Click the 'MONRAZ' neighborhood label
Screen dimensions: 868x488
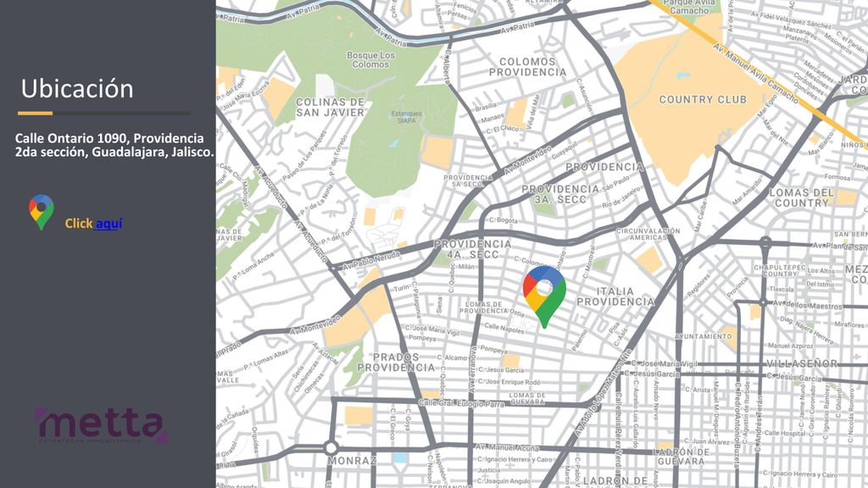(x=352, y=460)
